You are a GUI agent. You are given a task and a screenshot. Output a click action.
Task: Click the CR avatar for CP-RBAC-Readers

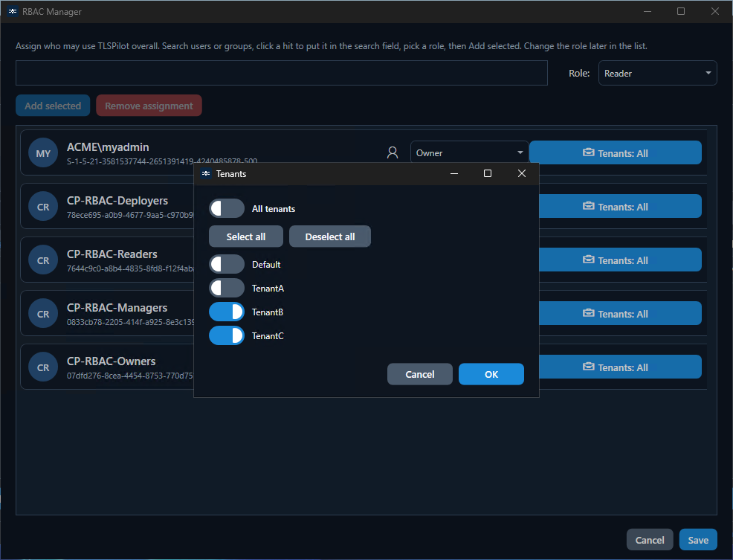coord(43,260)
